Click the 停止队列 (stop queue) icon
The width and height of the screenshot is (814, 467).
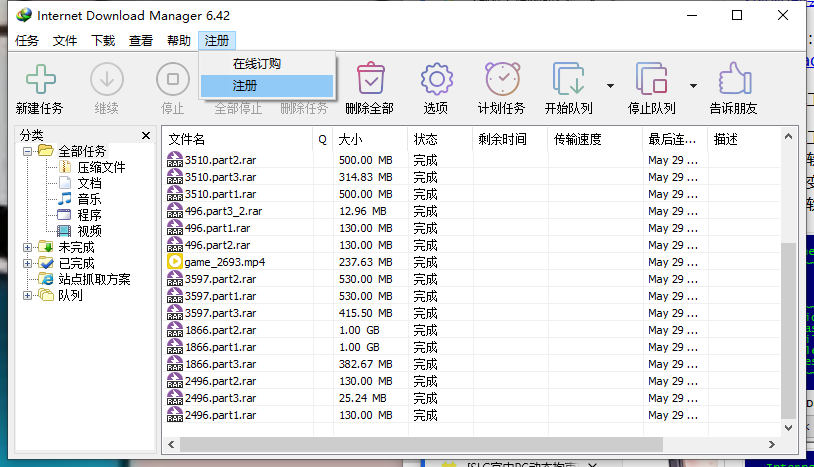[x=652, y=79]
